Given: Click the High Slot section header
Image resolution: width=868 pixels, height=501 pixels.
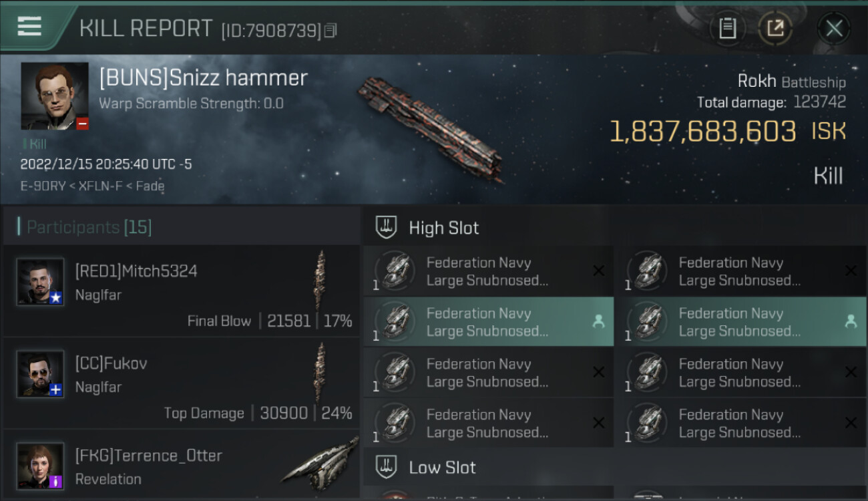Looking at the screenshot, I should click(443, 228).
